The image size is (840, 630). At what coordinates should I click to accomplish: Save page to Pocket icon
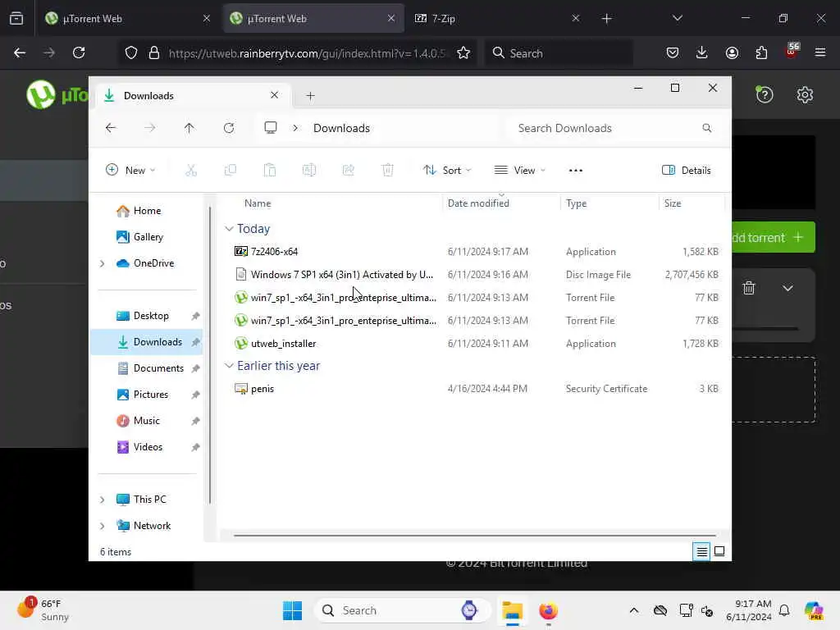click(x=673, y=52)
